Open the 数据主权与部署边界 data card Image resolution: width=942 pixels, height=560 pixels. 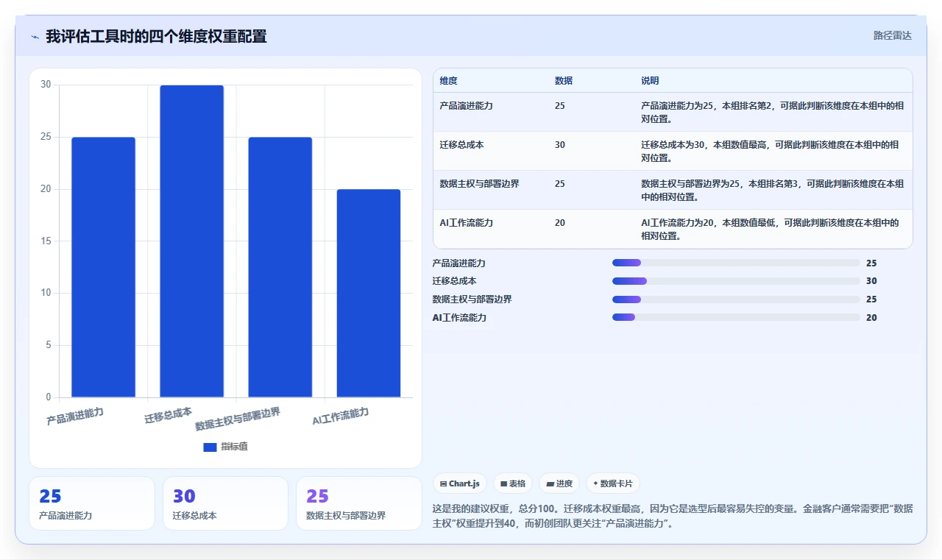[x=359, y=503]
